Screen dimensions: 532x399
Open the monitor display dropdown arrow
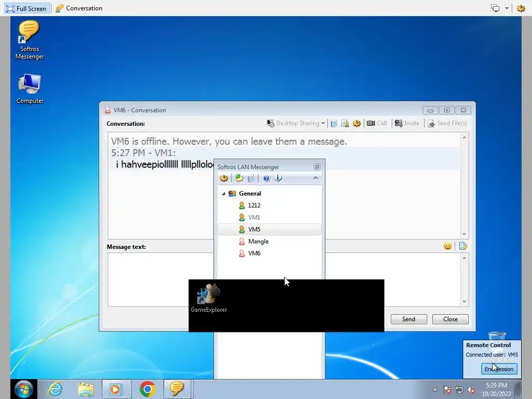tap(507, 8)
